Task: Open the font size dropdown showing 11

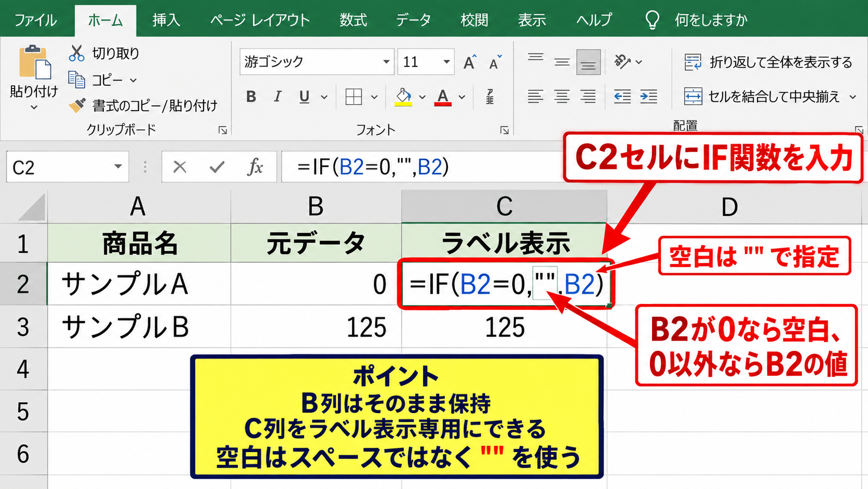Action: [446, 62]
